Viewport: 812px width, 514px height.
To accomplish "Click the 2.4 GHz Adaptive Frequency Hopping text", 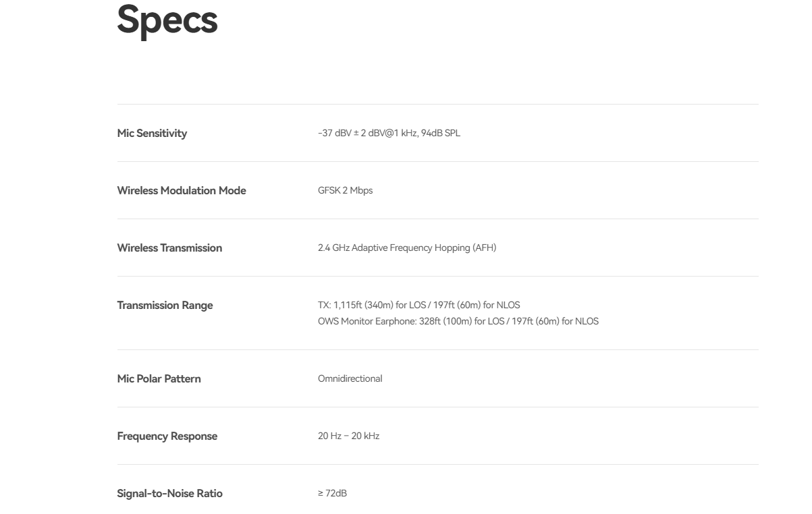I will pyautogui.click(x=407, y=248).
